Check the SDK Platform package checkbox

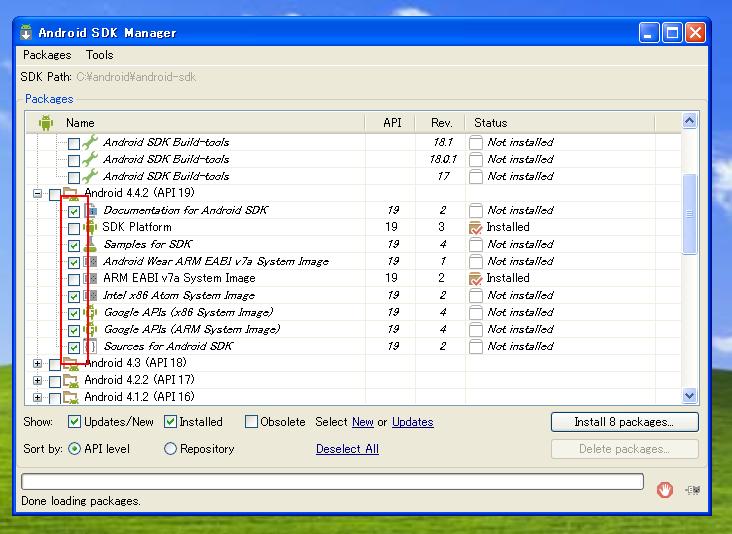pyautogui.click(x=74, y=229)
